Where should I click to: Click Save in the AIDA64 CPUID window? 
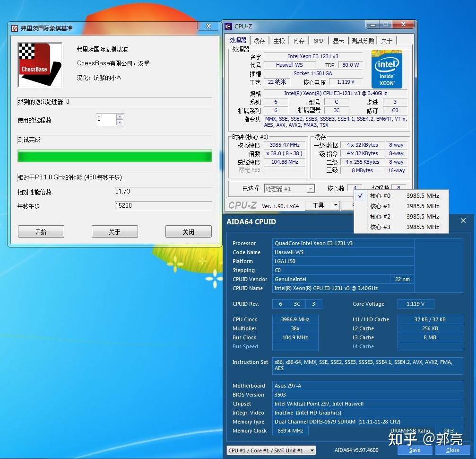414,450
